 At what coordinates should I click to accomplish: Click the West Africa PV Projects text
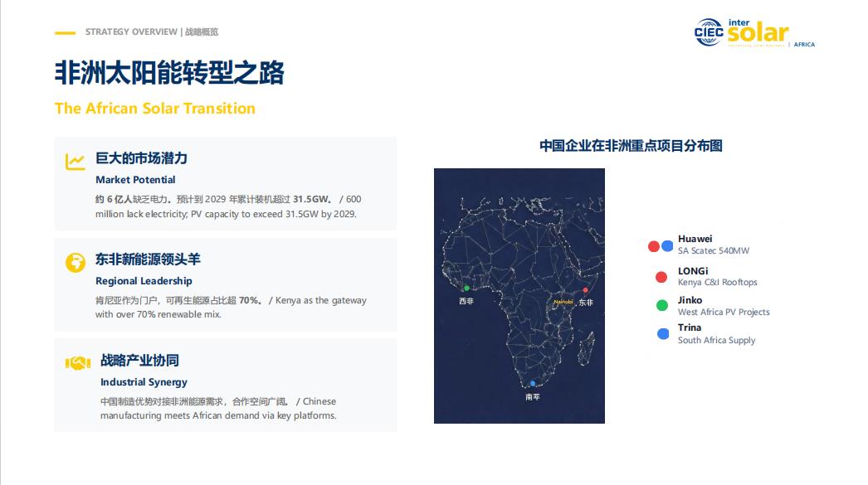click(x=724, y=312)
